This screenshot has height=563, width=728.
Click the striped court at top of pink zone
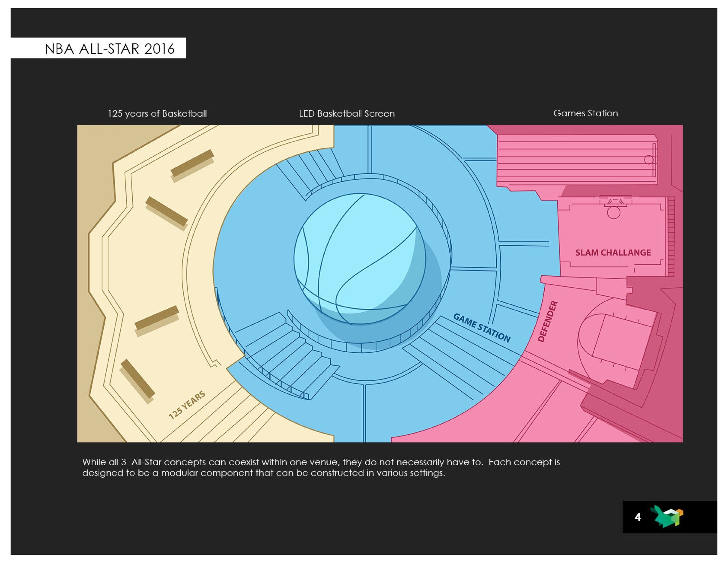(577, 160)
